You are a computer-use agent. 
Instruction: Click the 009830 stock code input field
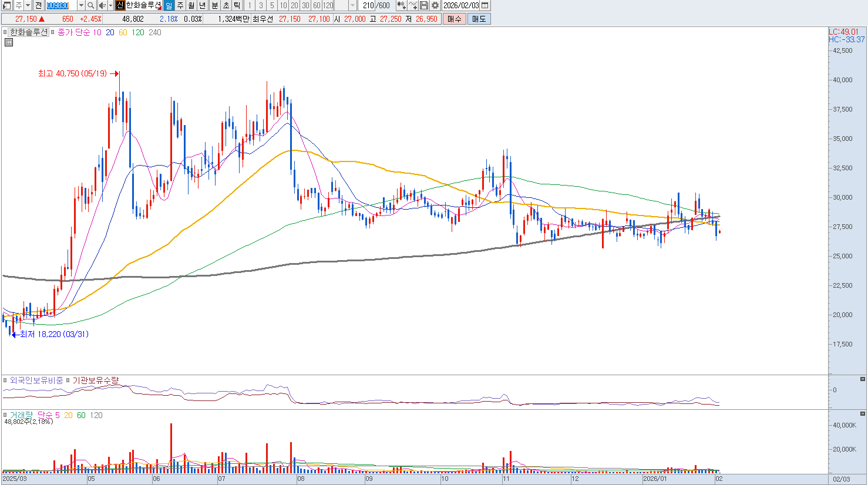pos(60,5)
